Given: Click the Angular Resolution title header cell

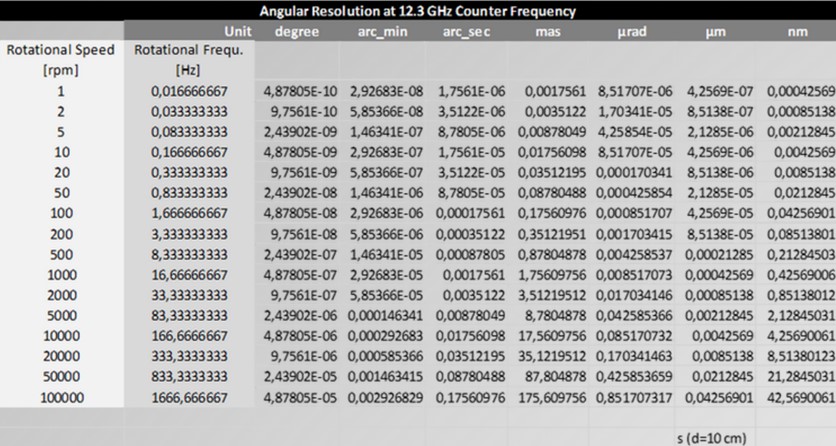Looking at the screenshot, I should (417, 11).
